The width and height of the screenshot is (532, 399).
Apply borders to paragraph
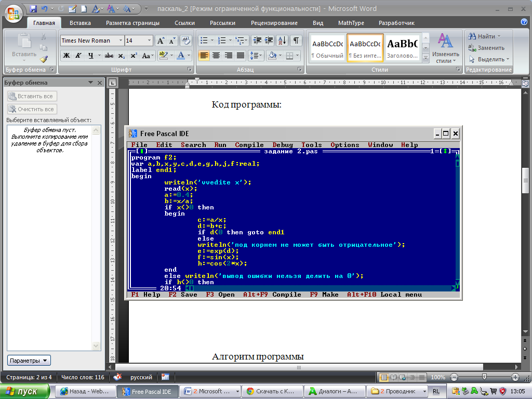tap(289, 55)
